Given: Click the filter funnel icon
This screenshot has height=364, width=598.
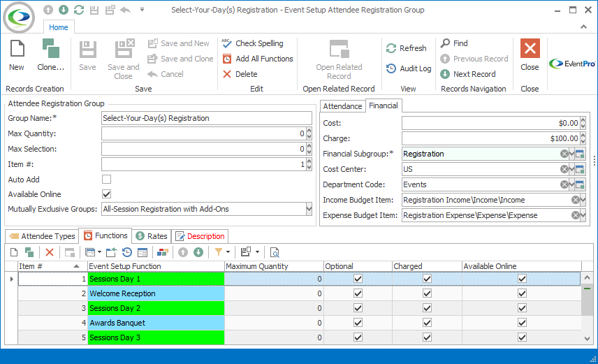Looking at the screenshot, I should point(219,252).
